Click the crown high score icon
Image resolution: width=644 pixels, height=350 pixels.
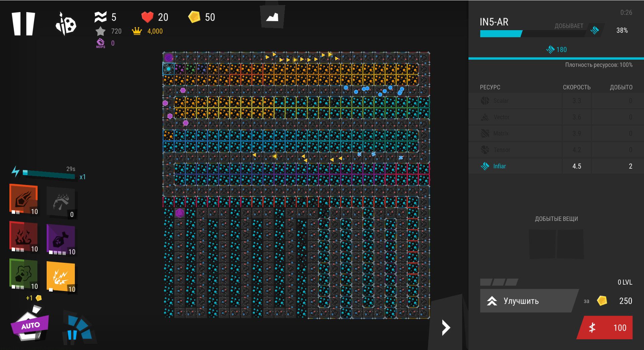[x=137, y=31]
